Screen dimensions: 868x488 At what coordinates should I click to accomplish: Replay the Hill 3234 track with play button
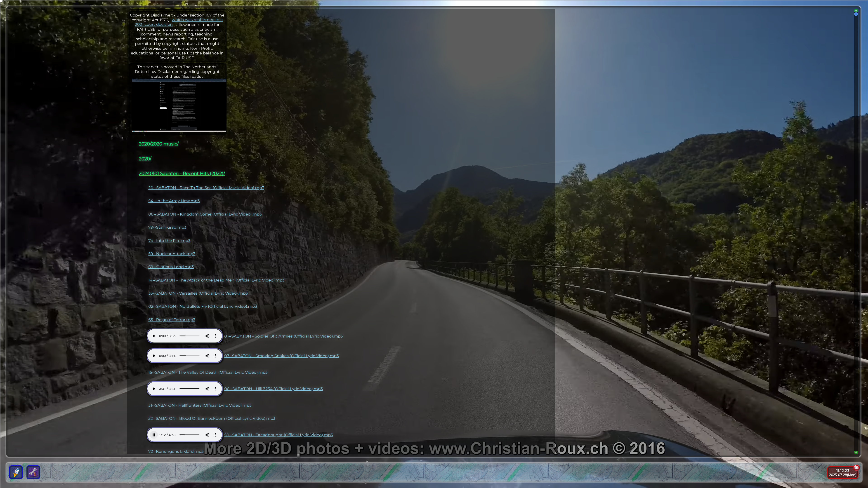click(154, 389)
